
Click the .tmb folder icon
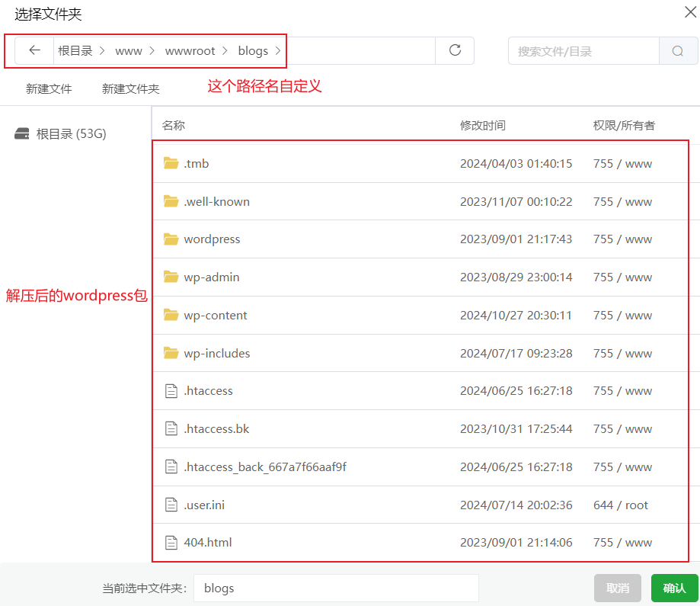point(171,163)
